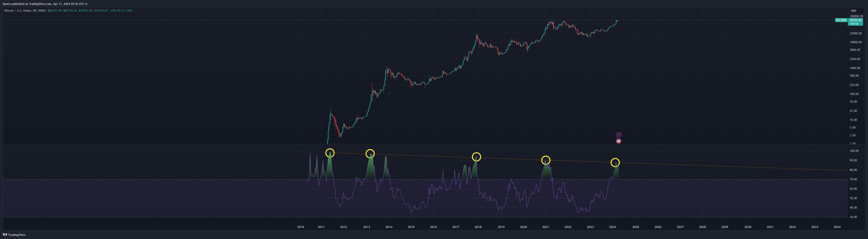The image size is (868, 239).
Task: Click the close value C70135.87
Action: pyautogui.click(x=101, y=11)
